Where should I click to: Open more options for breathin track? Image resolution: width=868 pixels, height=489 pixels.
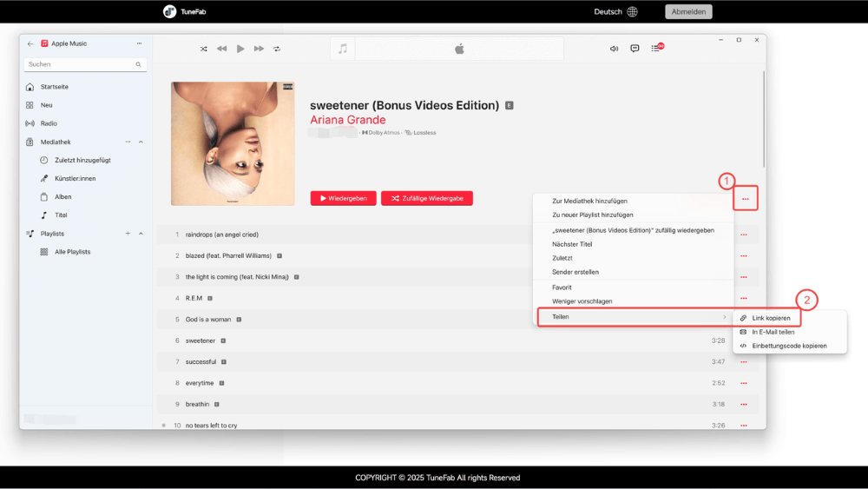point(744,404)
